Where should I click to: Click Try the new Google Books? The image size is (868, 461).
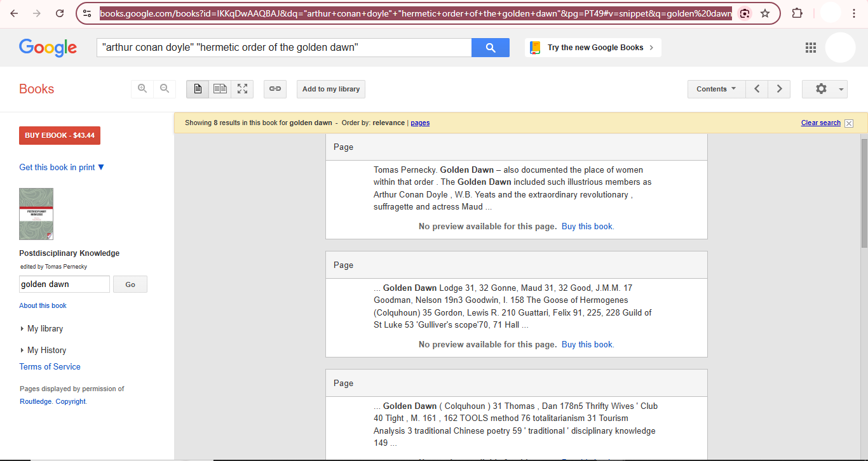click(x=593, y=48)
